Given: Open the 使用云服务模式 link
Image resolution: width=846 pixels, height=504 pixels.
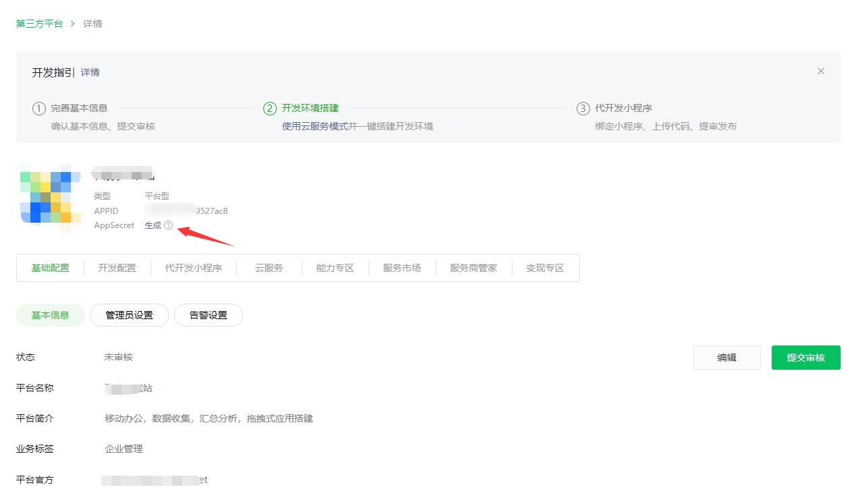Looking at the screenshot, I should click(x=315, y=126).
